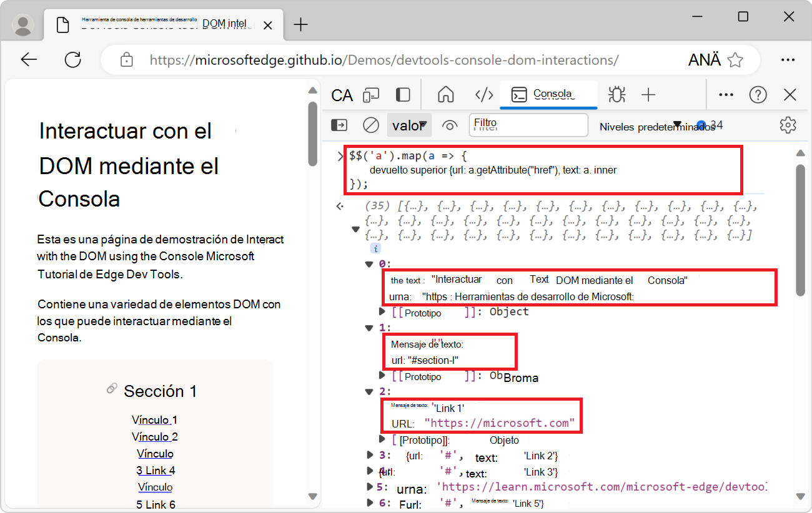Switch to the Consola tab

click(548, 95)
